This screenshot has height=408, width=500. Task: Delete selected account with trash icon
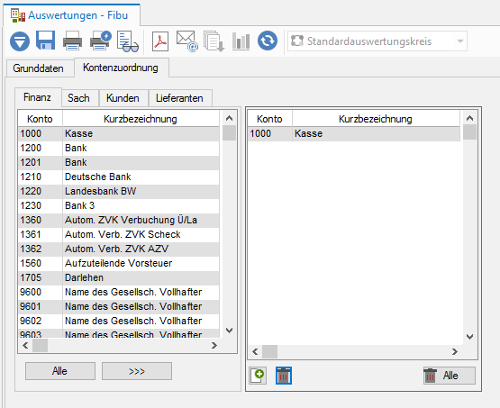coord(284,376)
